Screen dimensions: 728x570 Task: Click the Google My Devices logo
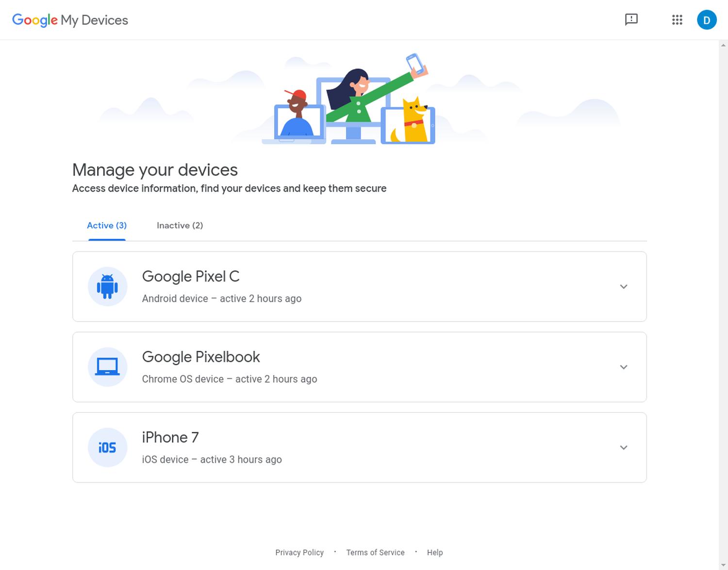point(70,20)
